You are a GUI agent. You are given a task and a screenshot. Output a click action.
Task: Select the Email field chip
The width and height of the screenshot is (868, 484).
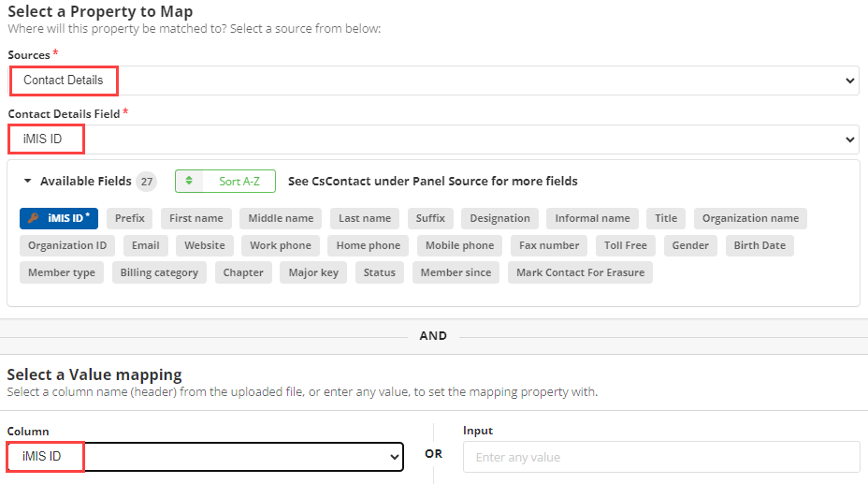[146, 245]
